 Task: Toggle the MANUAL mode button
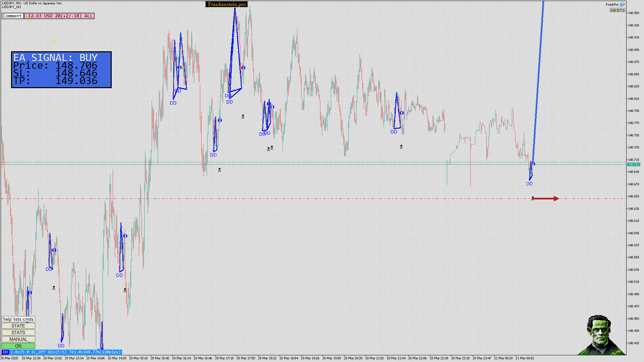pos(18,339)
